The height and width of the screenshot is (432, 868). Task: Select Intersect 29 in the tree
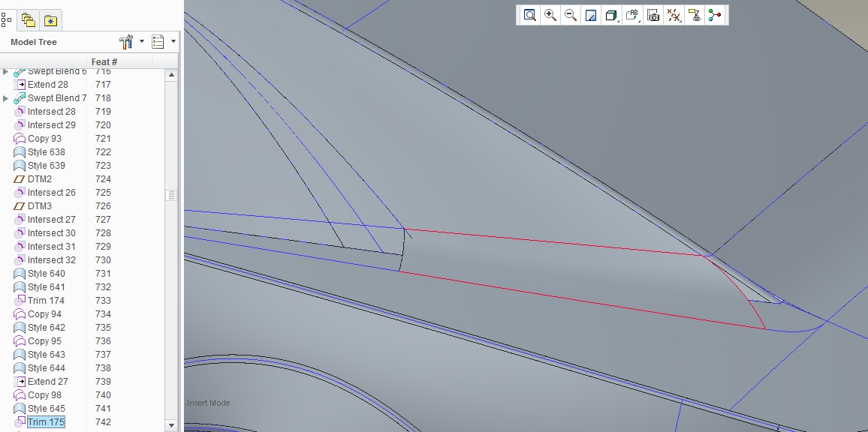[52, 125]
